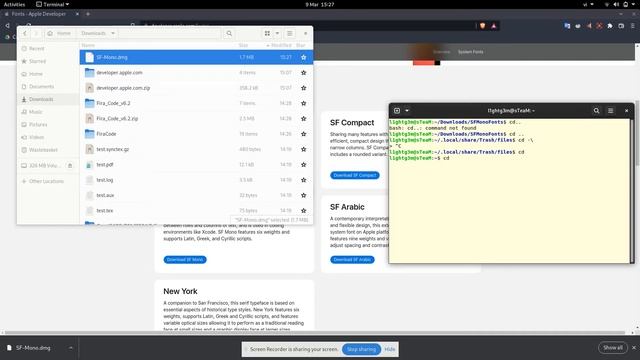The width and height of the screenshot is (640, 360).
Task: Open the vi input source dropdown
Action: (588, 4)
